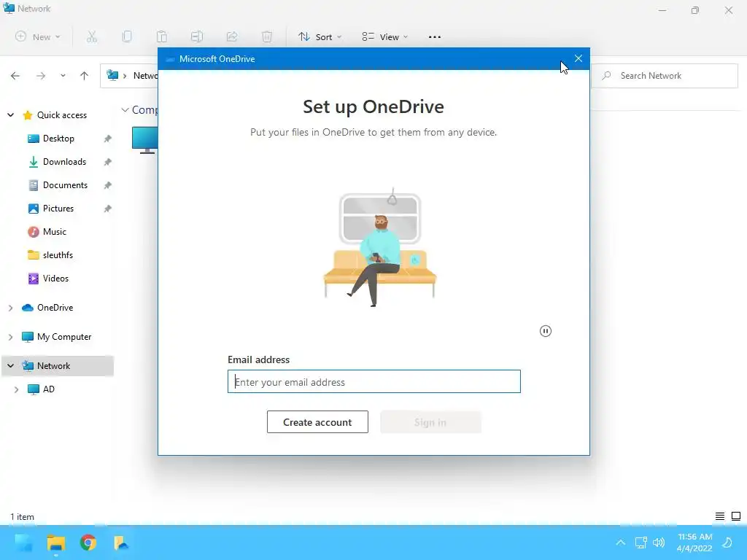Click the Cut scissors icon in File Explorer toolbar
747x560 pixels.
point(92,36)
